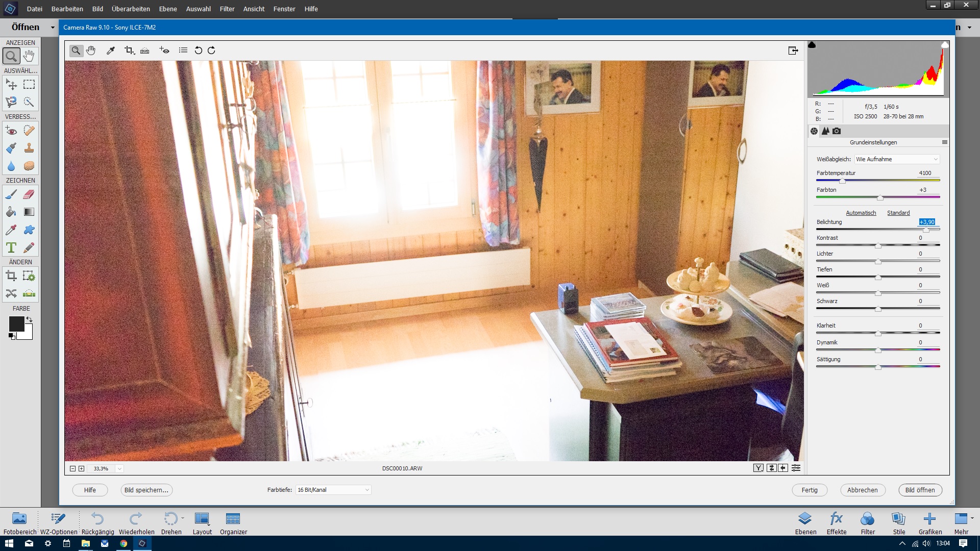
Task: Toggle full screen mode icon
Action: tap(793, 50)
